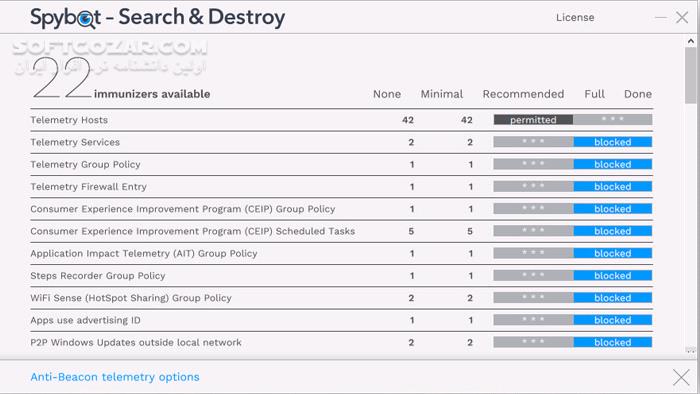Minimize the Spybot window
The image size is (700, 394).
(661, 18)
